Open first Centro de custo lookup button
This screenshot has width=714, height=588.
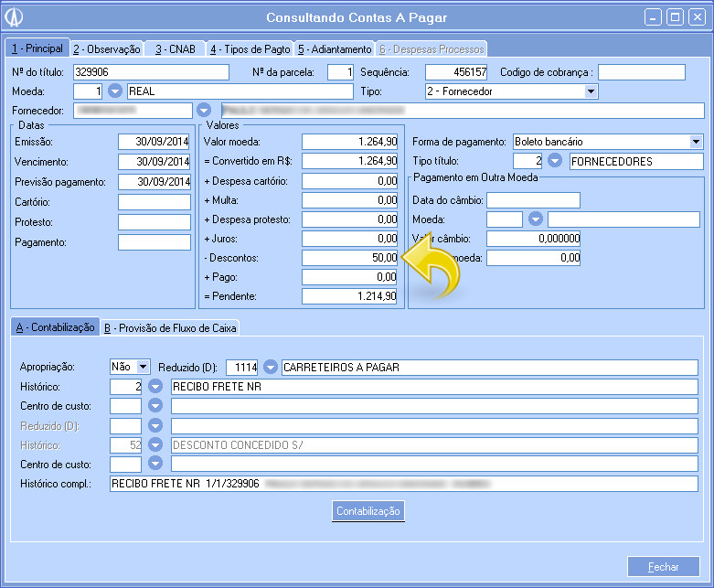pos(155,406)
